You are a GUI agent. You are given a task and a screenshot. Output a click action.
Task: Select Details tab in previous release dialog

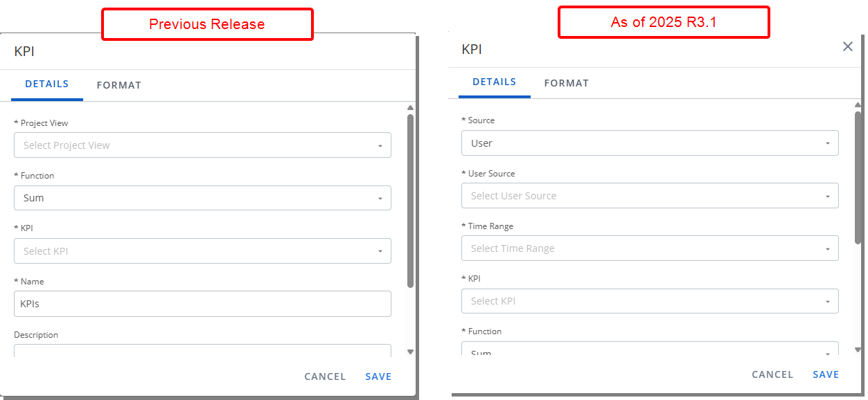(x=47, y=84)
